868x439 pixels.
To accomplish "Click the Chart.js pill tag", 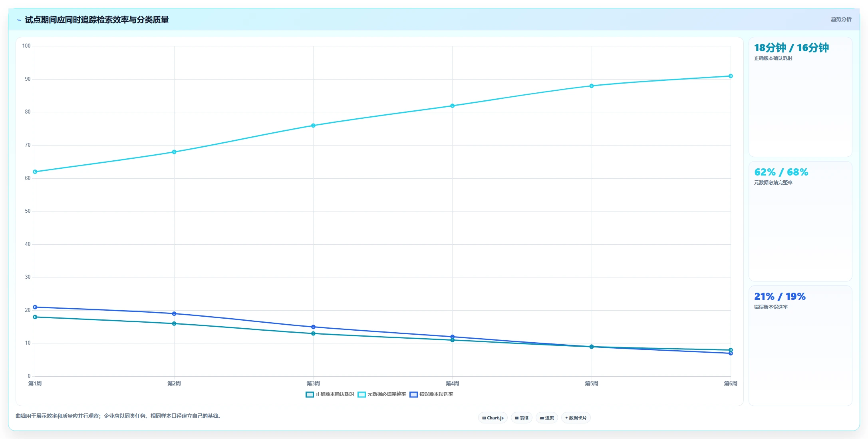I will [x=493, y=418].
